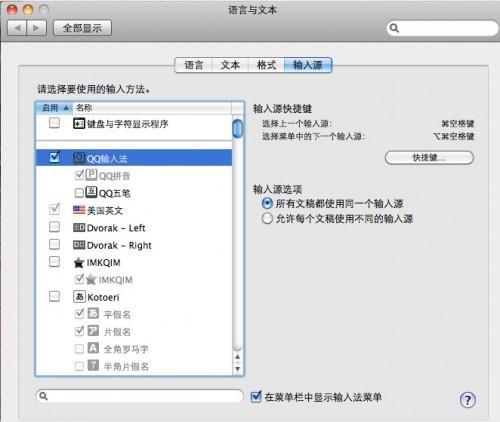Click the black star IMKQIM icon
500x422 pixels.
(79, 263)
